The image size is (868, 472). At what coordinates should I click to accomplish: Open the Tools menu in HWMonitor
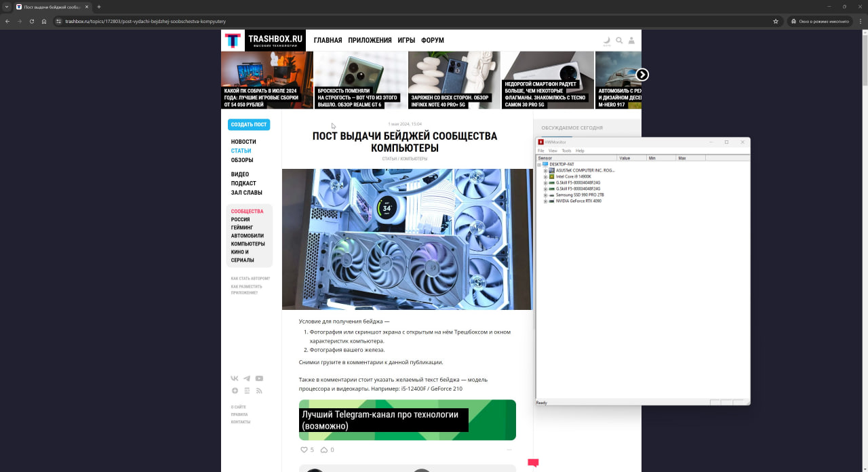pos(566,151)
